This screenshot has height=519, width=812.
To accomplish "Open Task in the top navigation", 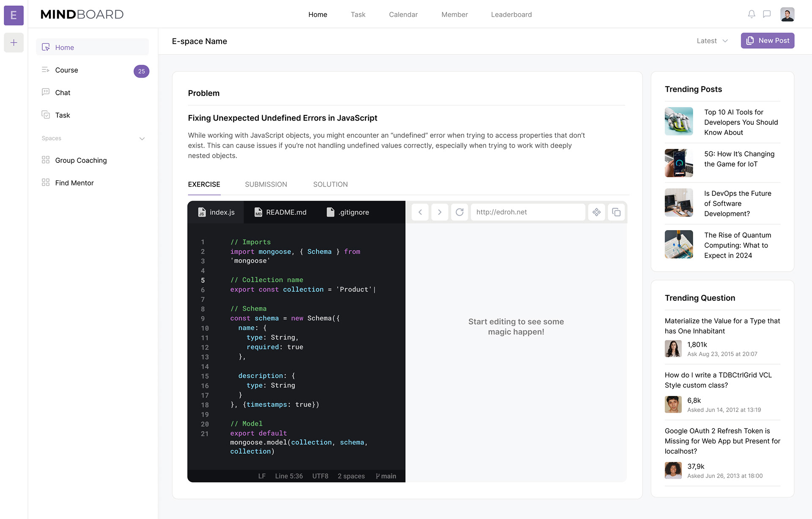I will [358, 14].
